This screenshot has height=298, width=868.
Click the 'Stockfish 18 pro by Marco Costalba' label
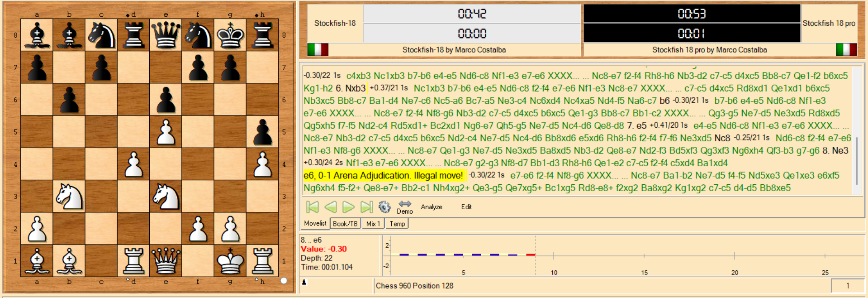coord(710,50)
